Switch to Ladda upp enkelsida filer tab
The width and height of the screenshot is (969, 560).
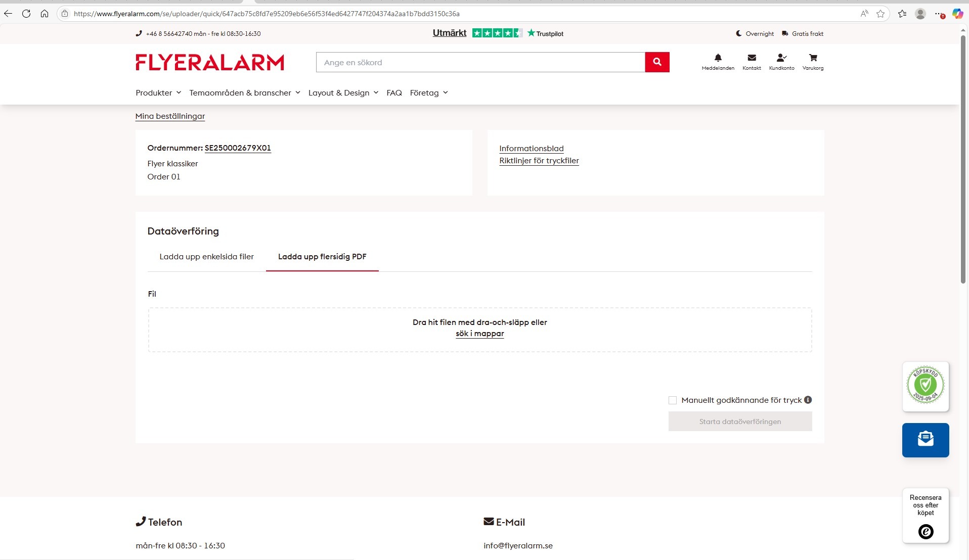pos(206,257)
